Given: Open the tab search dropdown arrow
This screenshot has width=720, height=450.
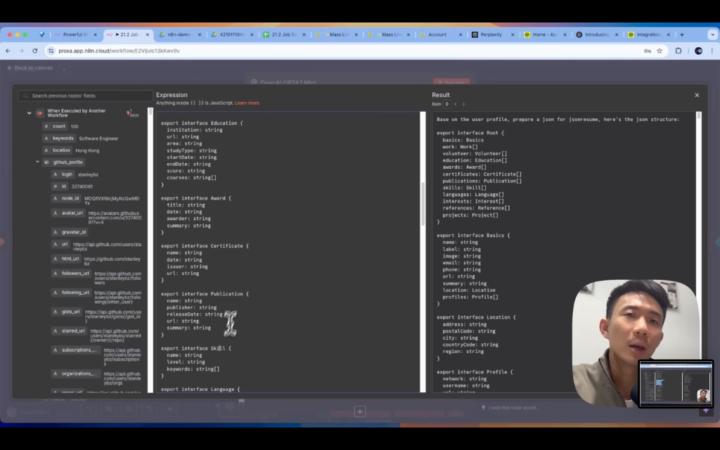Looking at the screenshot, I should [x=713, y=34].
